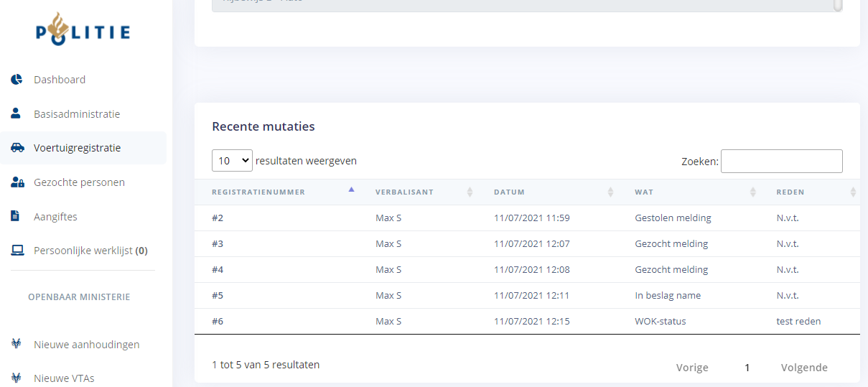Image resolution: width=868 pixels, height=387 pixels.
Task: Click the Aangiftes document icon
Action: click(x=16, y=216)
